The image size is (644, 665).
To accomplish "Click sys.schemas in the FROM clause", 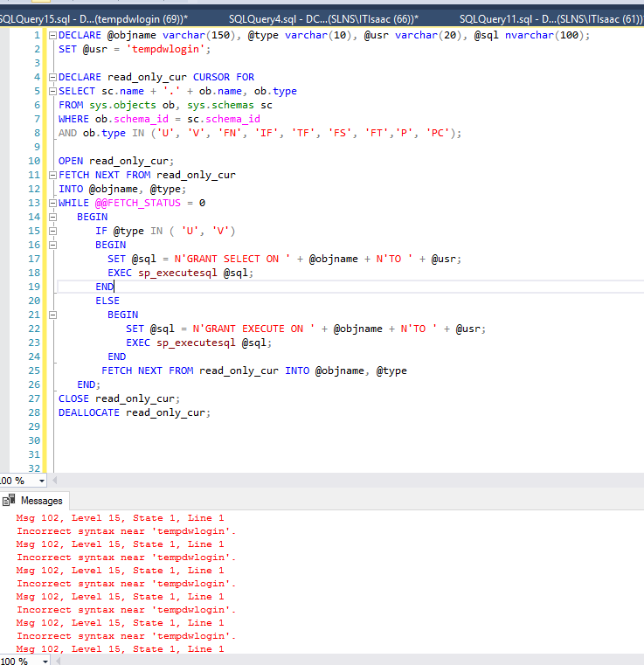I will pos(220,105).
